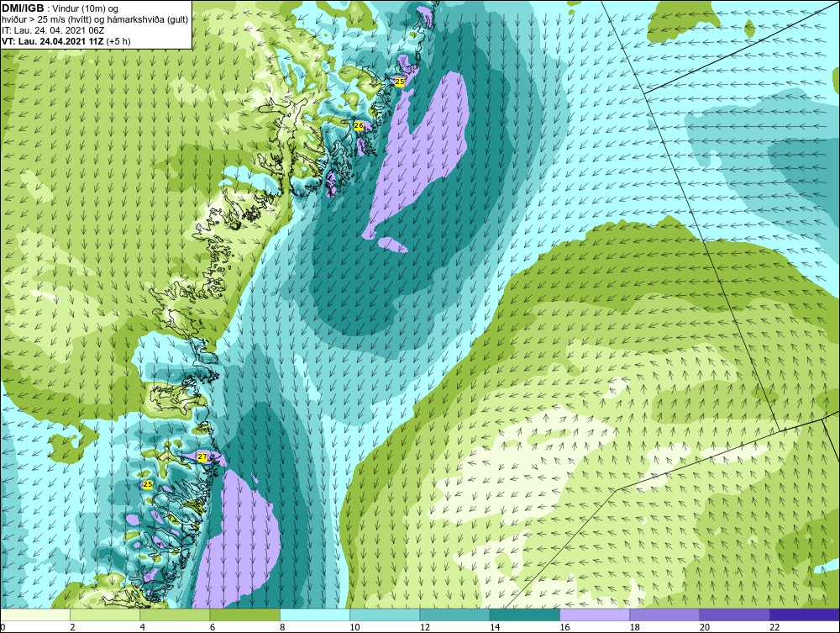Click the legend scale value 6

coord(213,627)
